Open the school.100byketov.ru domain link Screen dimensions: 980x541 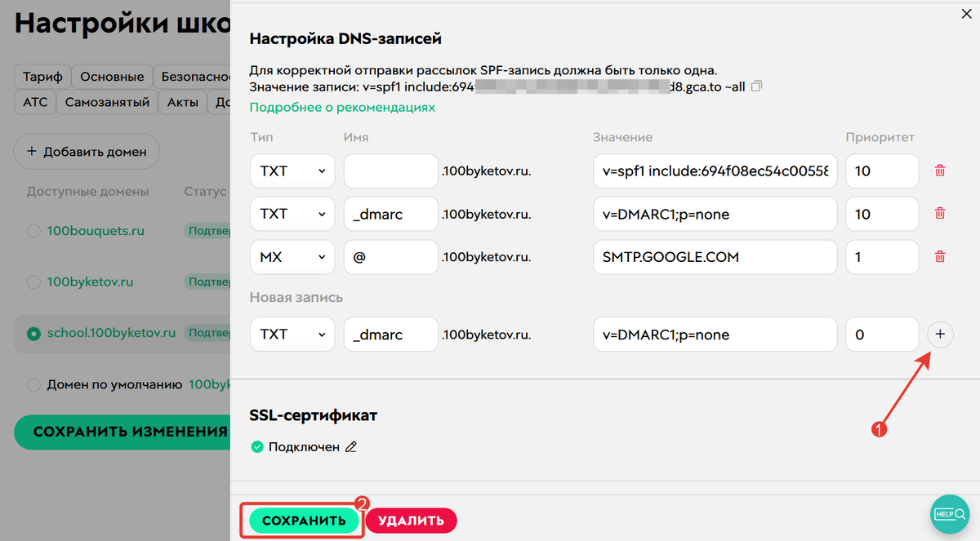112,333
